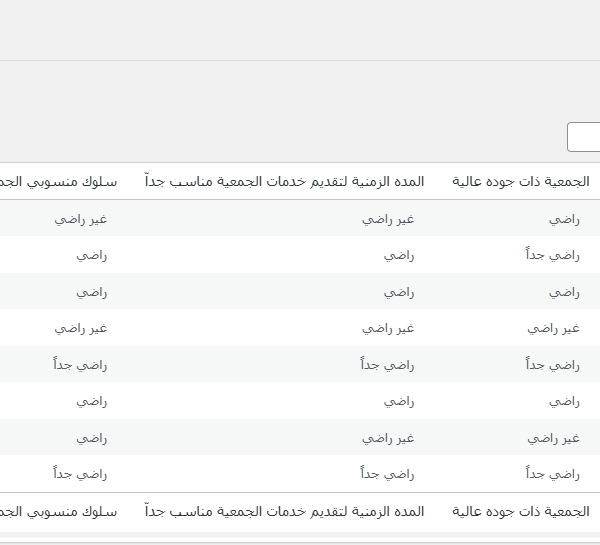
Task: Select last row's 'راضي جداً' under 'المده الزمنية' column
Action: pos(388,474)
